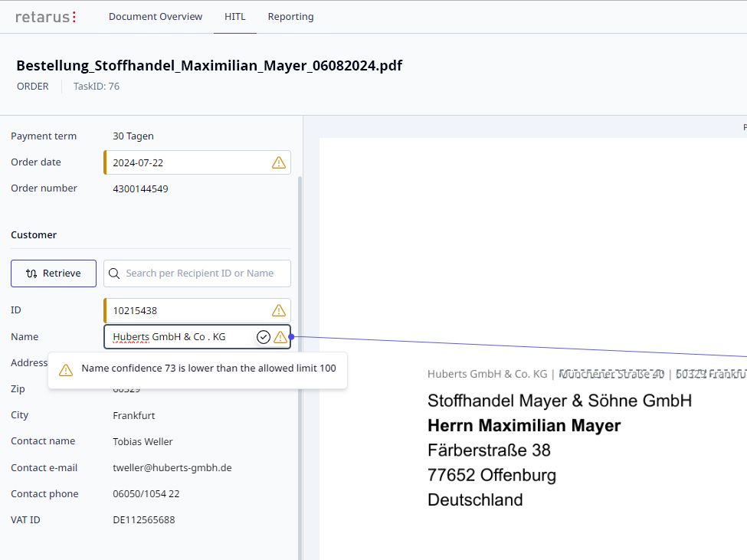Click the contact name Tobias Weller
The image size is (747, 560).
(143, 442)
